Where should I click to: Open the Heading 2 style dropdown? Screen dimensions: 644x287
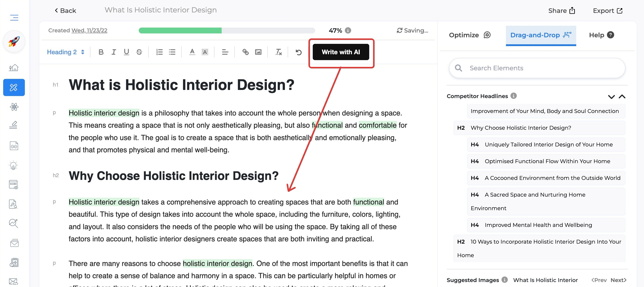coord(66,52)
